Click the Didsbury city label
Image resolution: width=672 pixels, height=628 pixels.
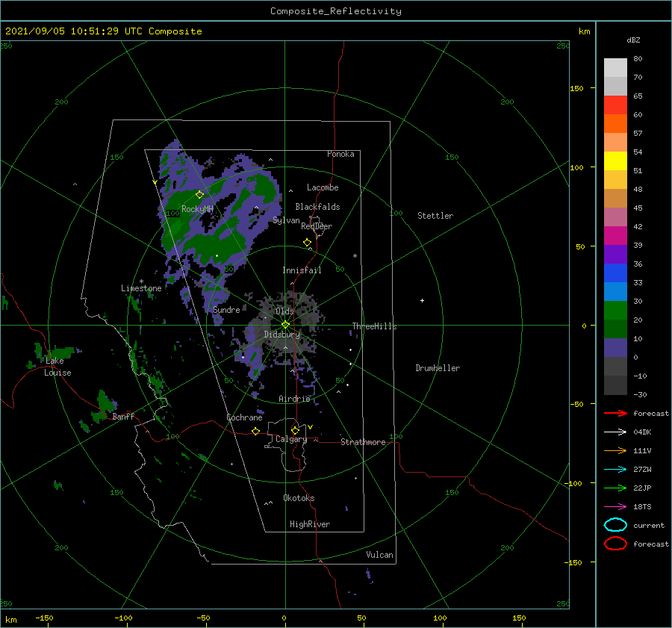click(282, 335)
